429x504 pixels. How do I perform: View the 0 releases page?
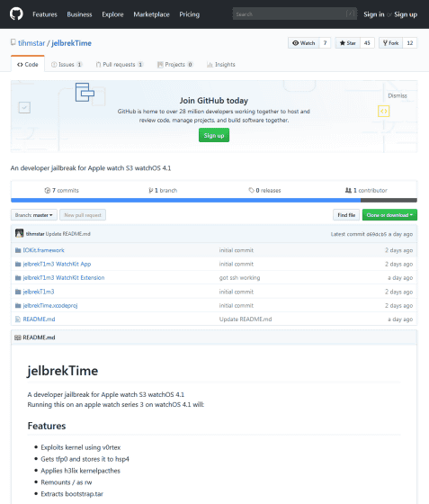point(264,190)
